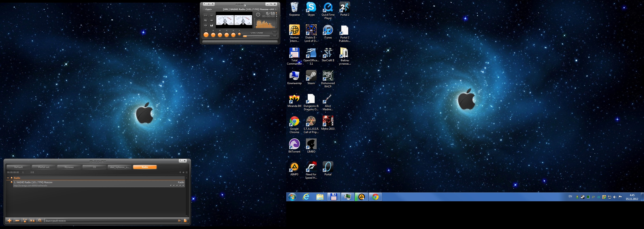
Task: Click the Steam tray icon
Action: click(583, 197)
